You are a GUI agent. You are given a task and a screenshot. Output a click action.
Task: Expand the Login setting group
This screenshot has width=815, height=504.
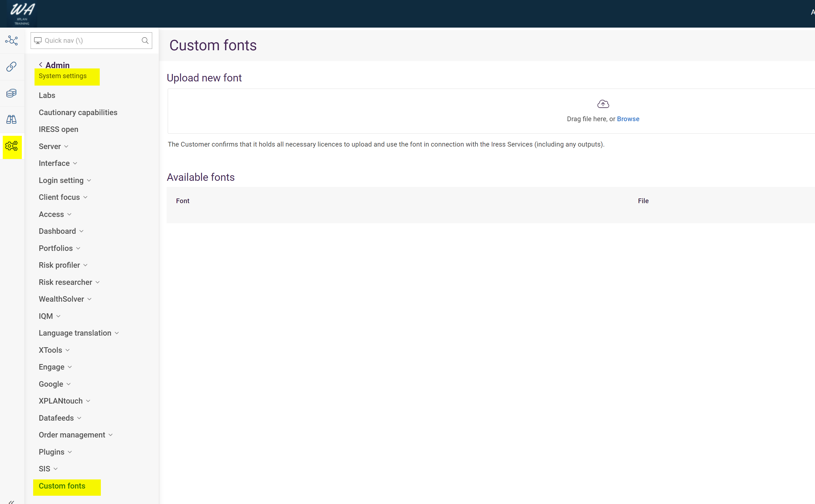click(x=65, y=180)
